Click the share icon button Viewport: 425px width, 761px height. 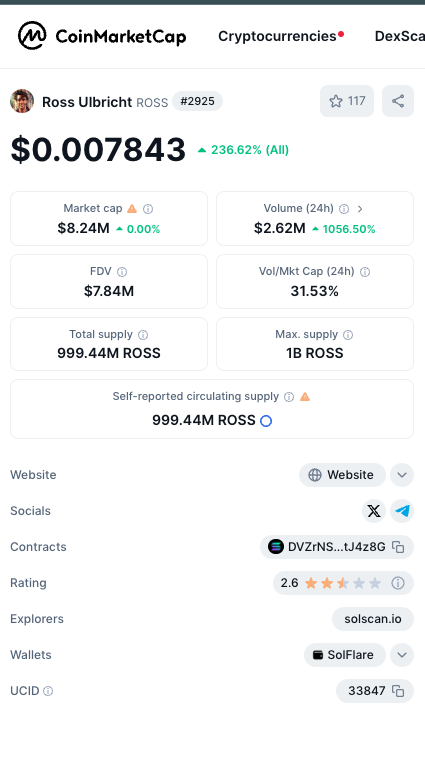coord(398,101)
